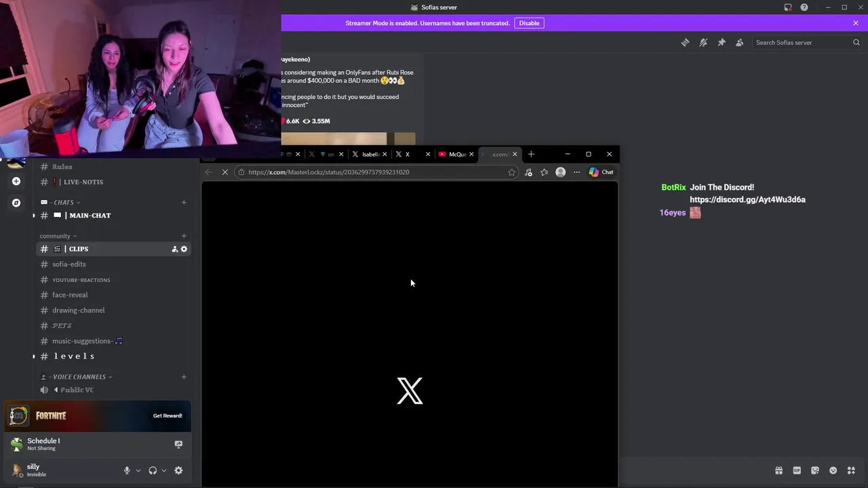868x488 pixels.
Task: Share screen for Schedule I game
Action: [178, 445]
